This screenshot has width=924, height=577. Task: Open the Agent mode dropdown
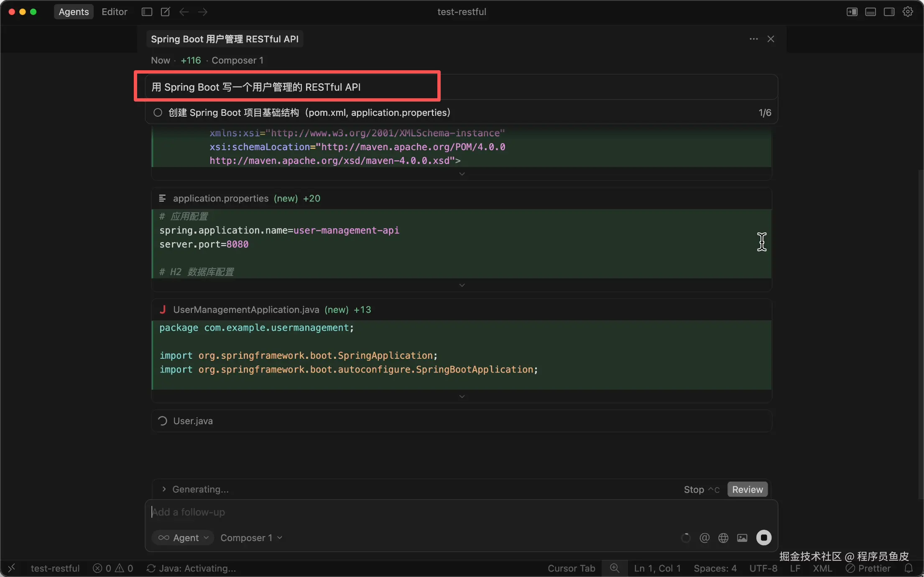[x=183, y=538]
